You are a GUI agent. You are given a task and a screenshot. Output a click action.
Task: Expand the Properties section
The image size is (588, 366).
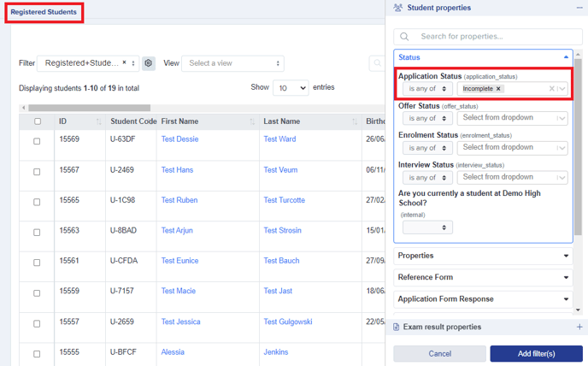coord(483,256)
